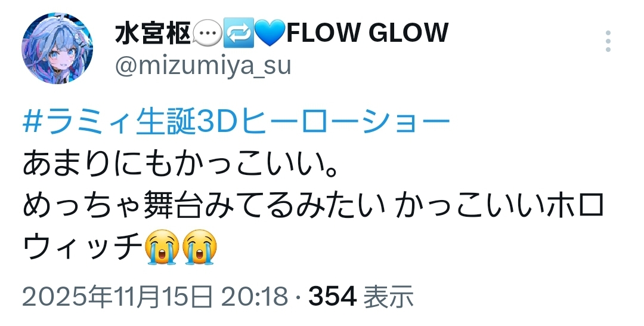Click the FLOW GLOW text in the name
Viewport: 644px width, 326px height.
(x=367, y=33)
